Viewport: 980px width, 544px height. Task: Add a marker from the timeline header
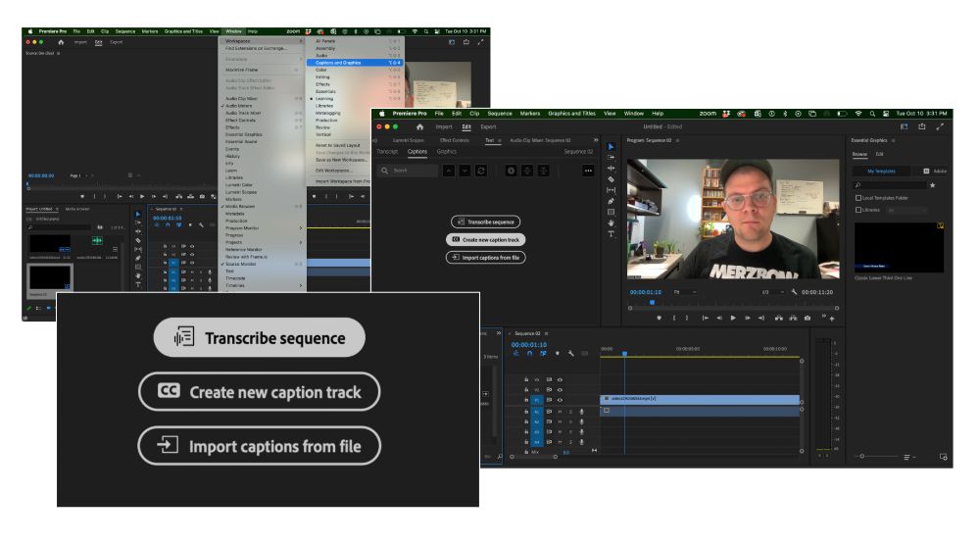(x=558, y=354)
